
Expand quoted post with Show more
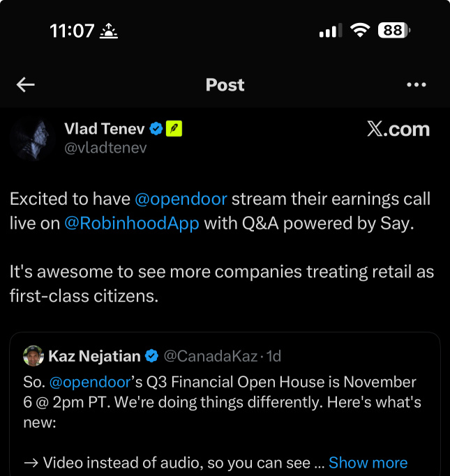pyautogui.click(x=368, y=463)
